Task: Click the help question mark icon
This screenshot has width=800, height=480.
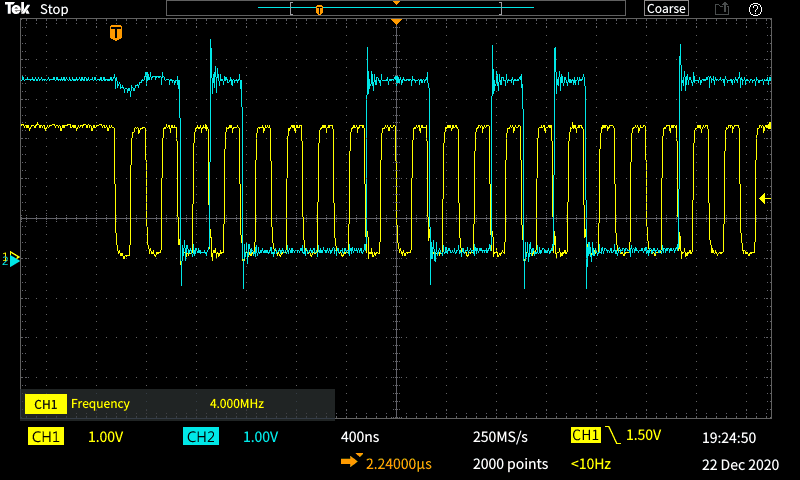Action: coord(755,9)
